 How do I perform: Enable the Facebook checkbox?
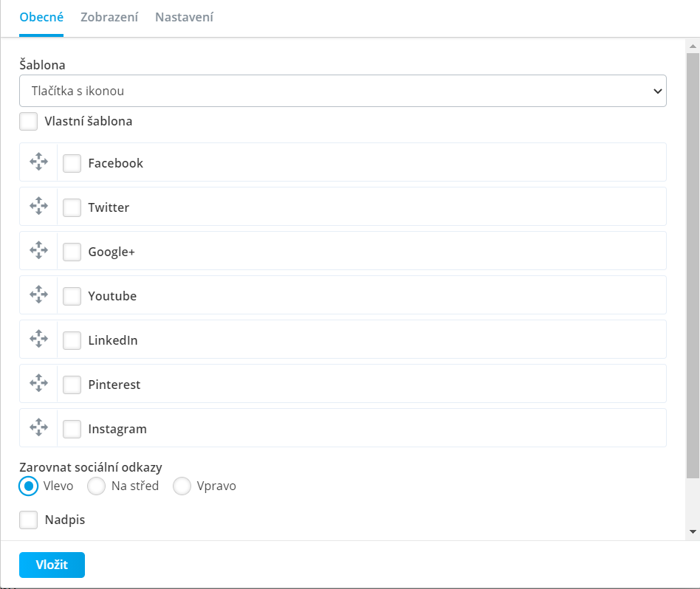pos(72,163)
